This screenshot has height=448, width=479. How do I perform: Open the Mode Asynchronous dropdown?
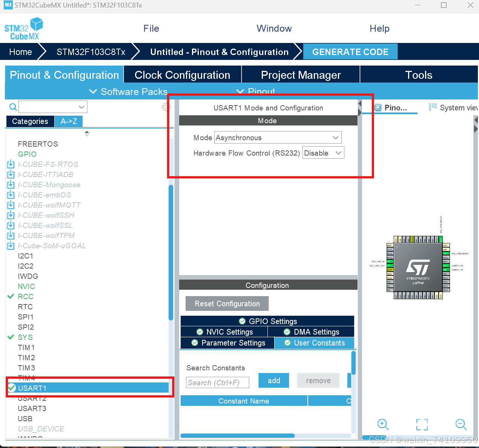(x=278, y=138)
